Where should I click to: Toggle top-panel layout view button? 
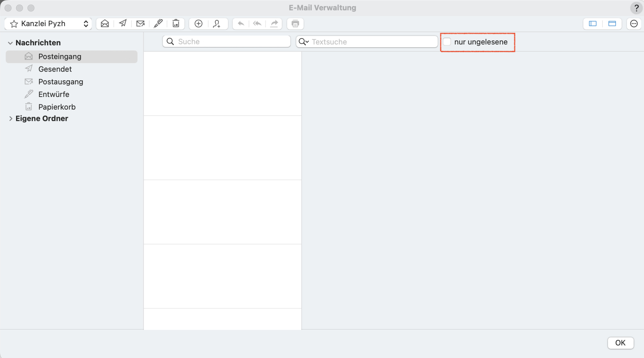(612, 24)
